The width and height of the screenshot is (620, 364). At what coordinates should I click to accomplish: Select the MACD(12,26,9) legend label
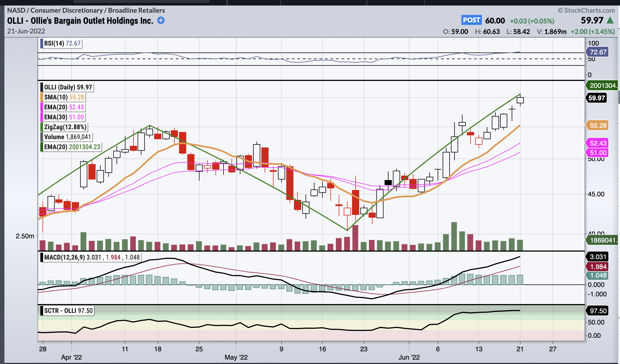[x=91, y=257]
